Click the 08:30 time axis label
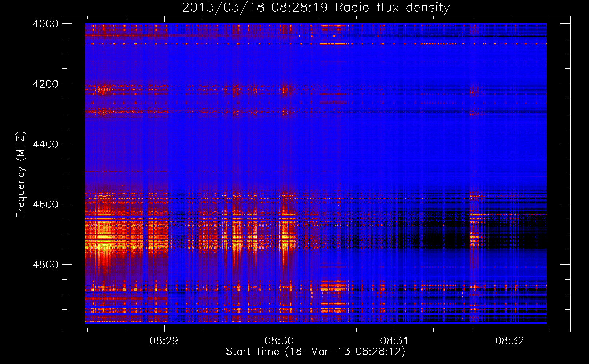Viewport: 589px width, 364px height. tap(279, 341)
